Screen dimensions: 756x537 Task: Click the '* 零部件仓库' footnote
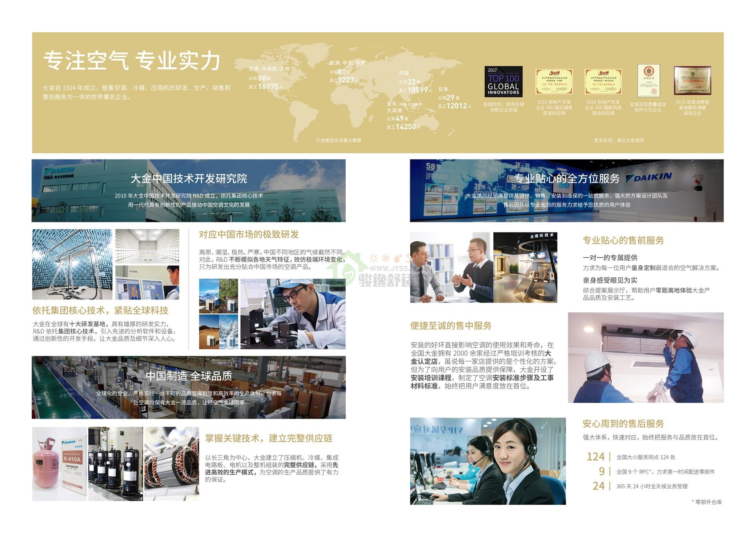707,502
